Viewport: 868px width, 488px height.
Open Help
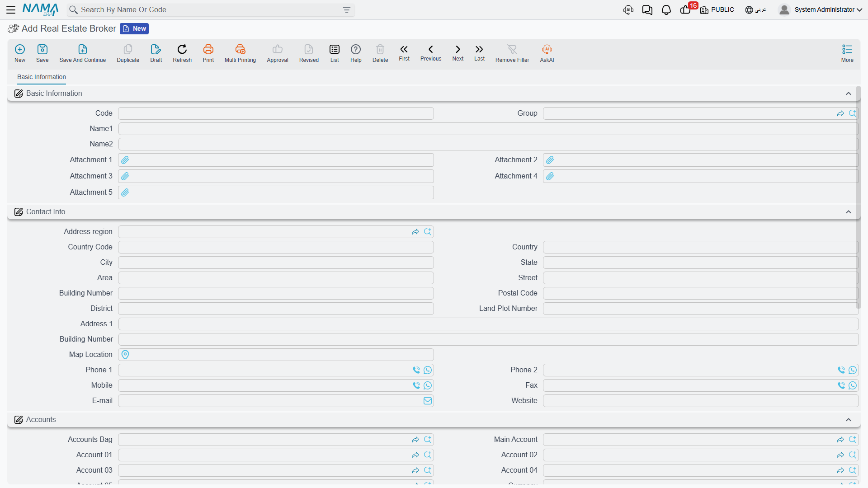click(356, 53)
